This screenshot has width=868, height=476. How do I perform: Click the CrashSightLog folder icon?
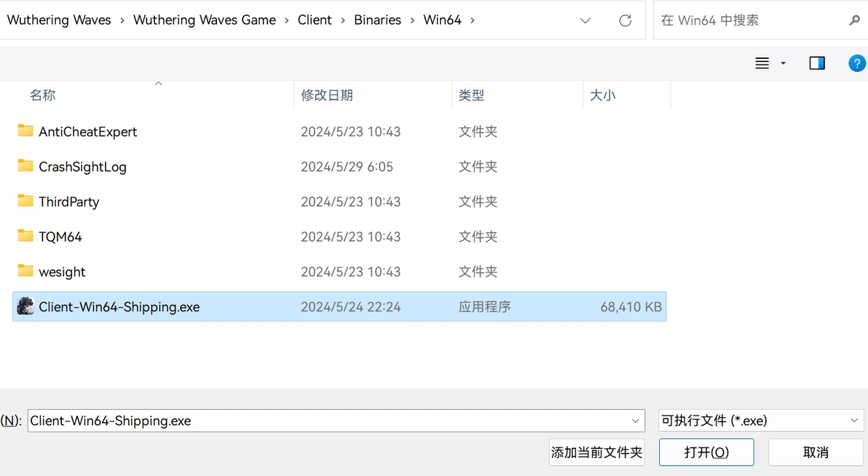coord(25,165)
